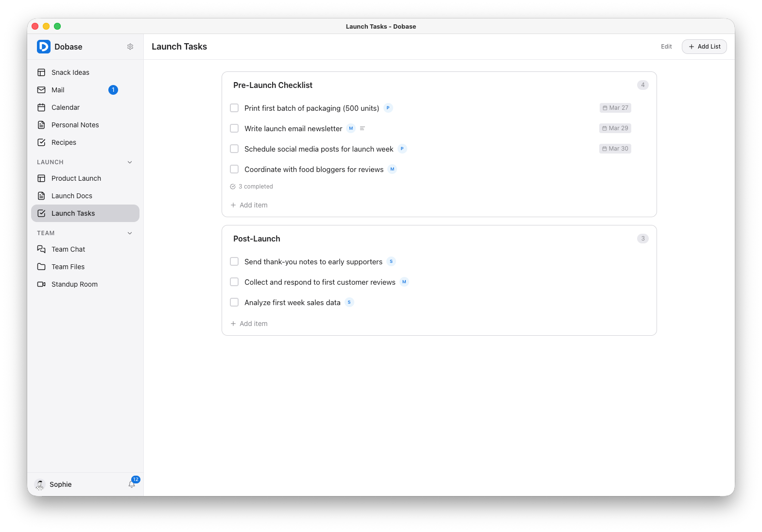
Task: Click the Personal Notes document icon
Action: [x=41, y=125]
